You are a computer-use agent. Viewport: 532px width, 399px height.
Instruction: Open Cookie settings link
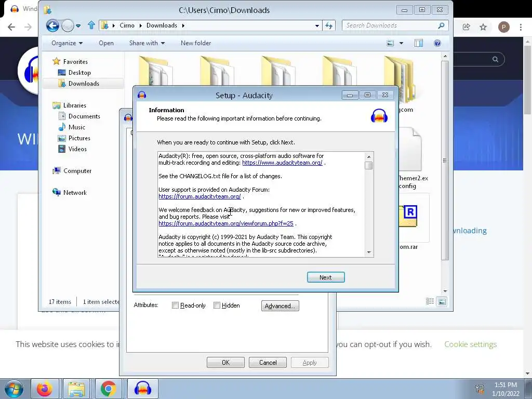470,344
